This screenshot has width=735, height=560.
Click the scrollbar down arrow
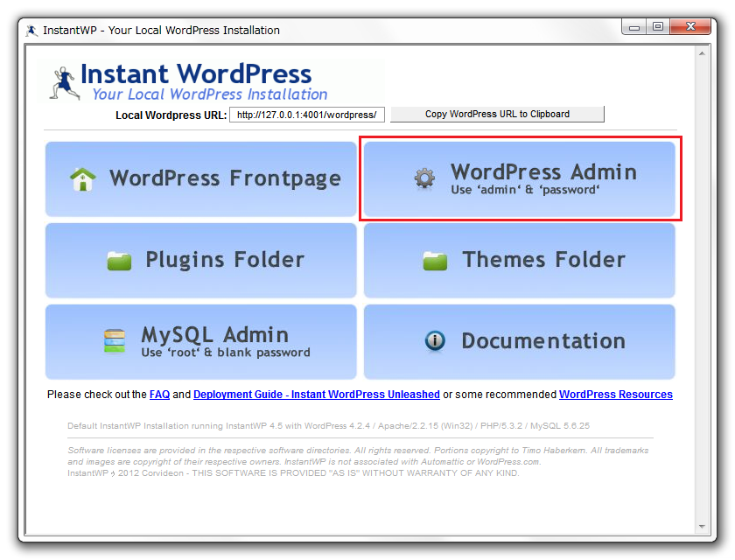click(702, 527)
